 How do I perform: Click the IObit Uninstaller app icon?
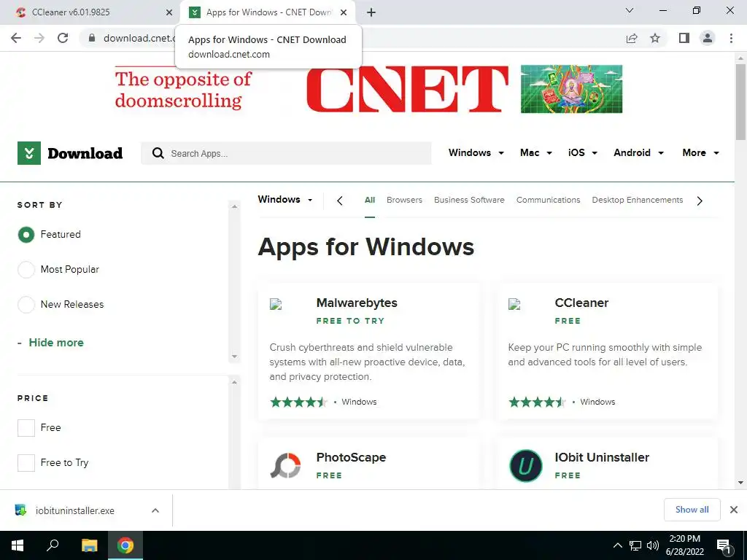[525, 466]
